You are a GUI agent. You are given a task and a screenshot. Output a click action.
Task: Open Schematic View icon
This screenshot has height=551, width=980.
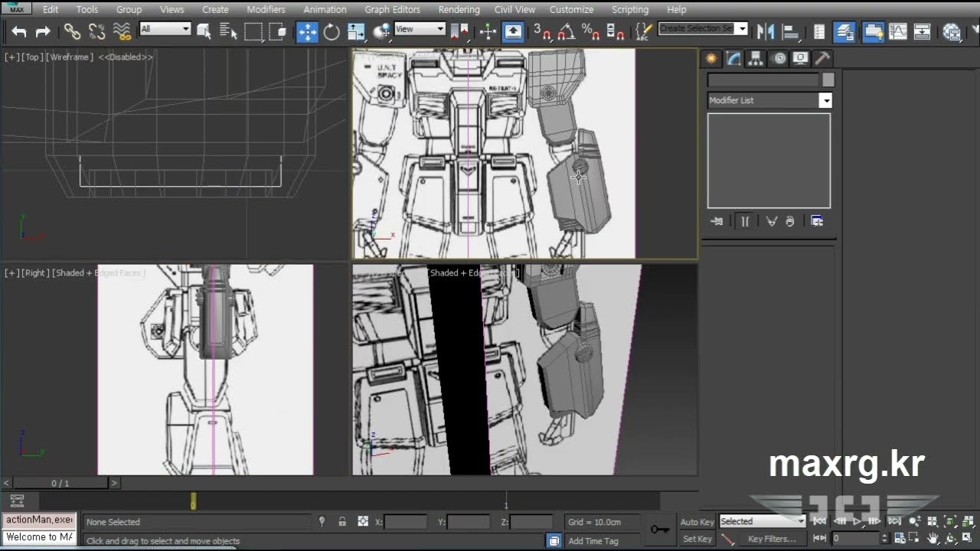923,31
